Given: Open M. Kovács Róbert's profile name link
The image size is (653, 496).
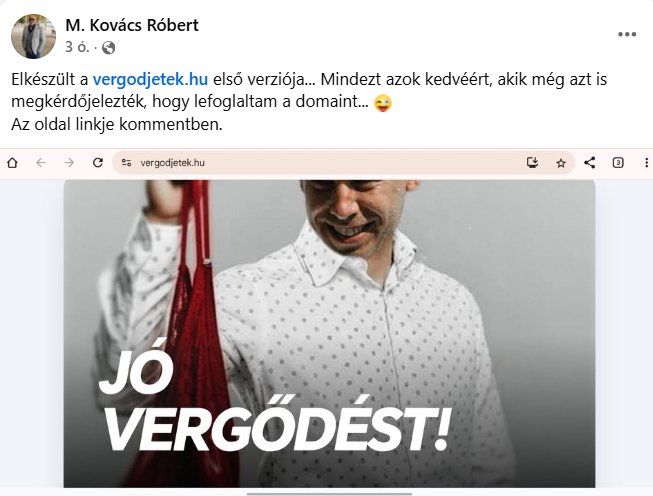Looking at the screenshot, I should tap(132, 25).
